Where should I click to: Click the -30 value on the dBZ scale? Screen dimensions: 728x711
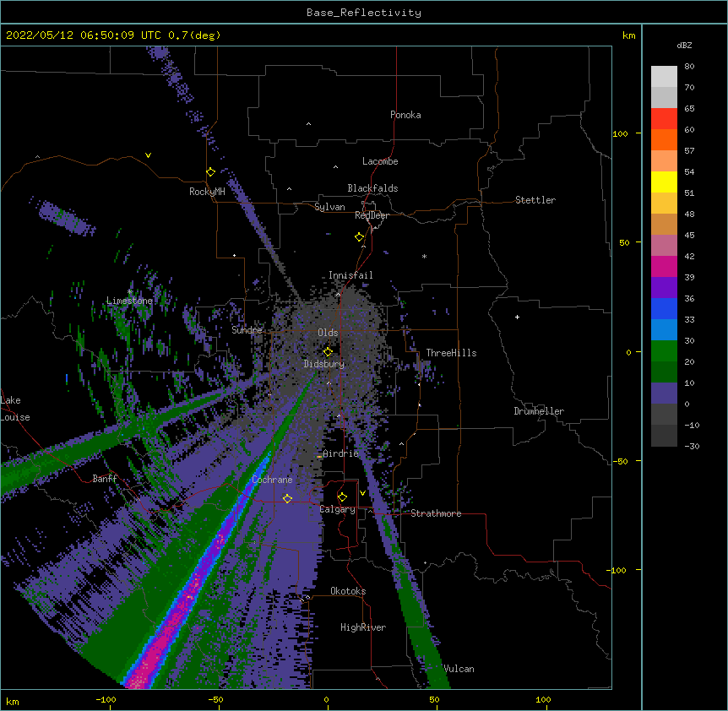692,447
